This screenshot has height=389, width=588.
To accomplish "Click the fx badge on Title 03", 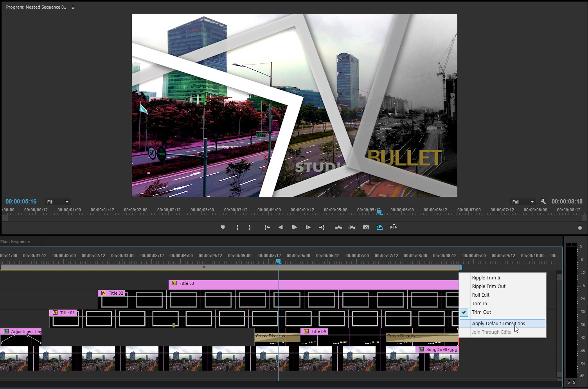I will pos(174,283).
